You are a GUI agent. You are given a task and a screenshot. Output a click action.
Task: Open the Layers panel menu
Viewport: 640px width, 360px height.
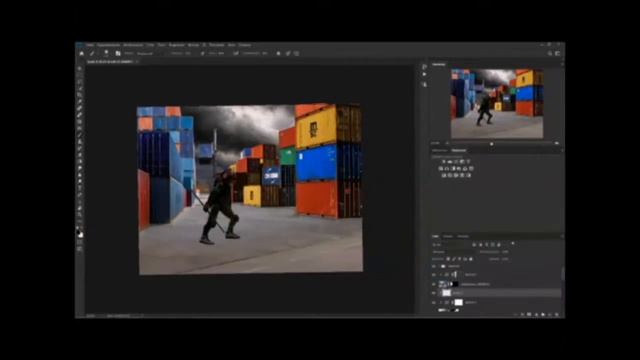click(562, 236)
